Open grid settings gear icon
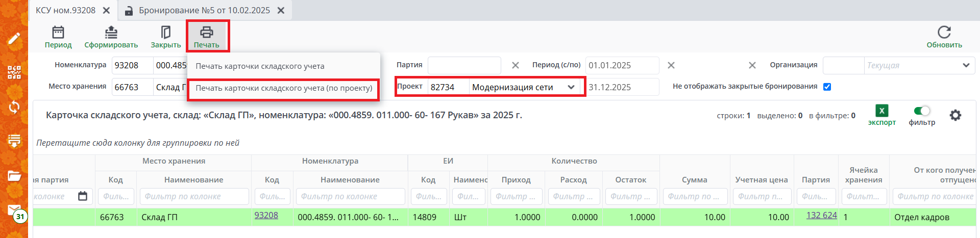This screenshot has width=980, height=238. tap(955, 115)
